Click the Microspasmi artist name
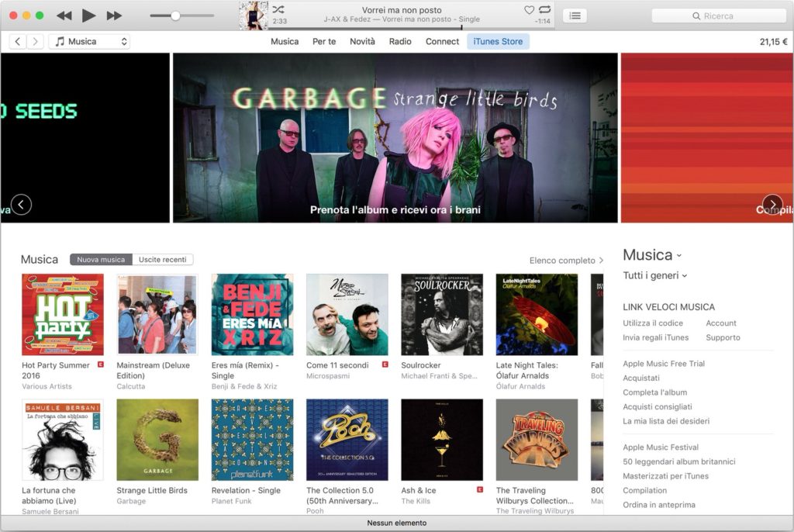794x532 pixels. click(x=328, y=376)
